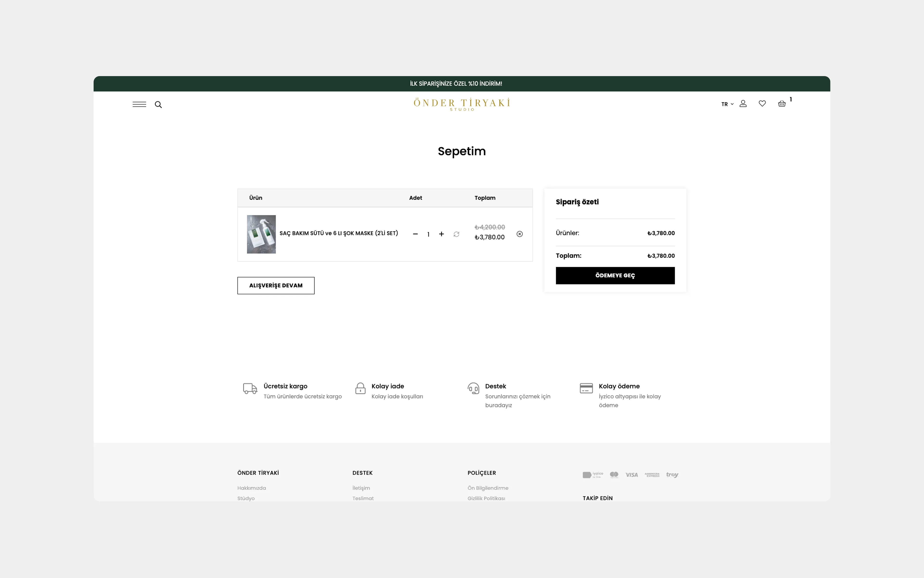Click the Visa payment logo
This screenshot has width=924, height=578.
pos(632,475)
